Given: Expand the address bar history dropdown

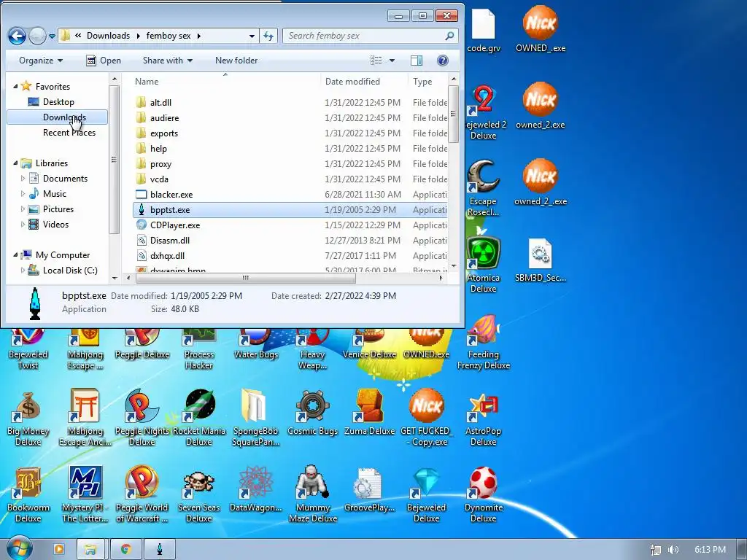Looking at the screenshot, I should click(252, 36).
